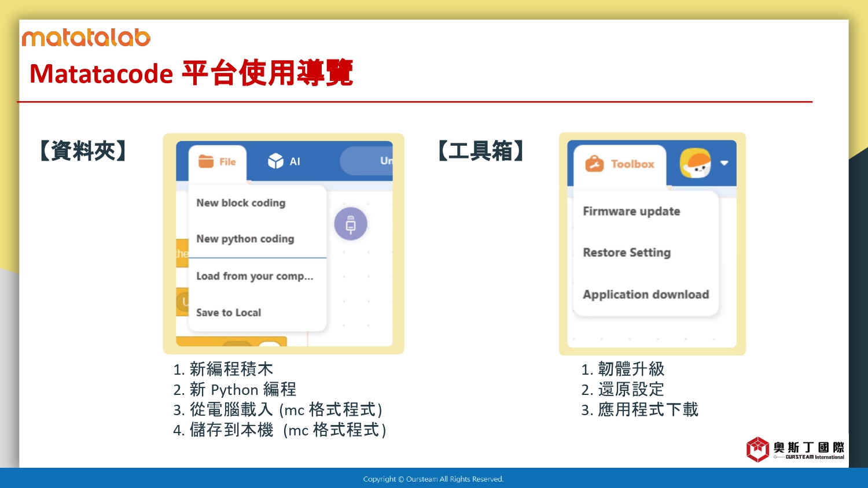The image size is (868, 488).
Task: Select New python coding
Action: [x=245, y=239]
